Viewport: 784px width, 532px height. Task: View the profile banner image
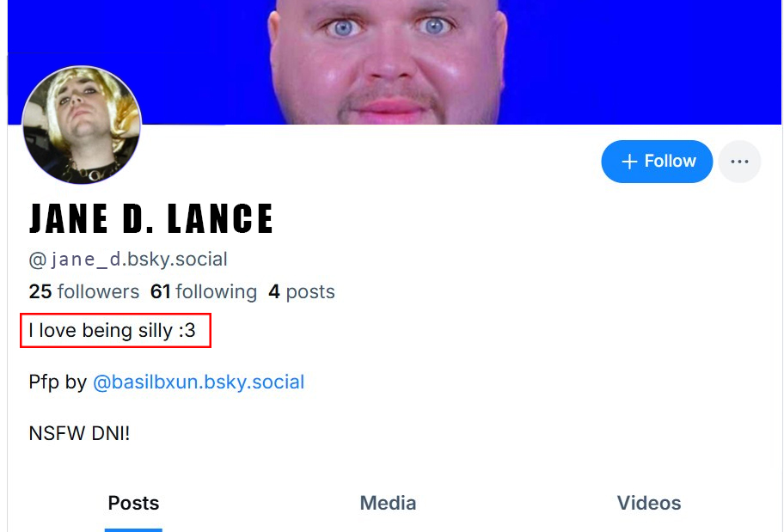394,62
